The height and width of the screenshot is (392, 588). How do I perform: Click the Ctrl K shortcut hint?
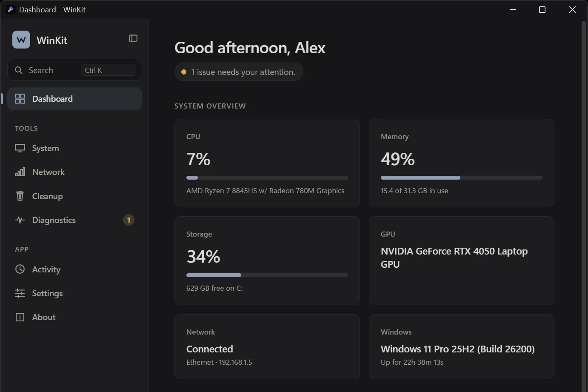click(x=108, y=70)
